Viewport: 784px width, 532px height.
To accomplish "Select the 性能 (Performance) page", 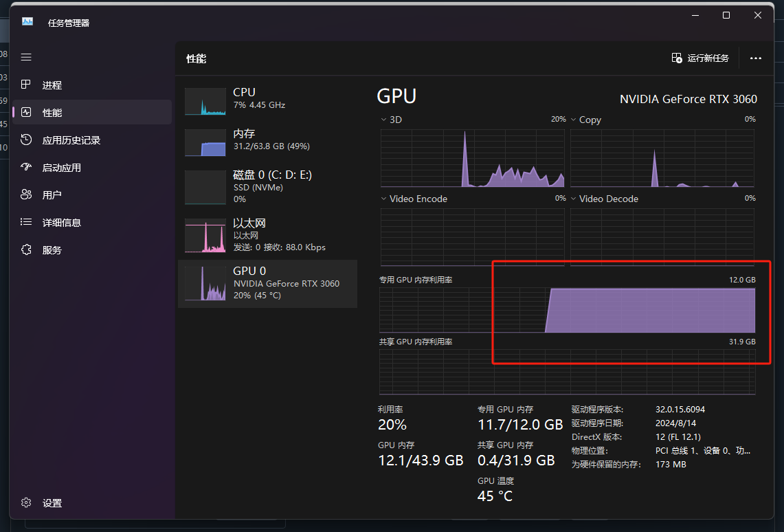I will click(92, 113).
